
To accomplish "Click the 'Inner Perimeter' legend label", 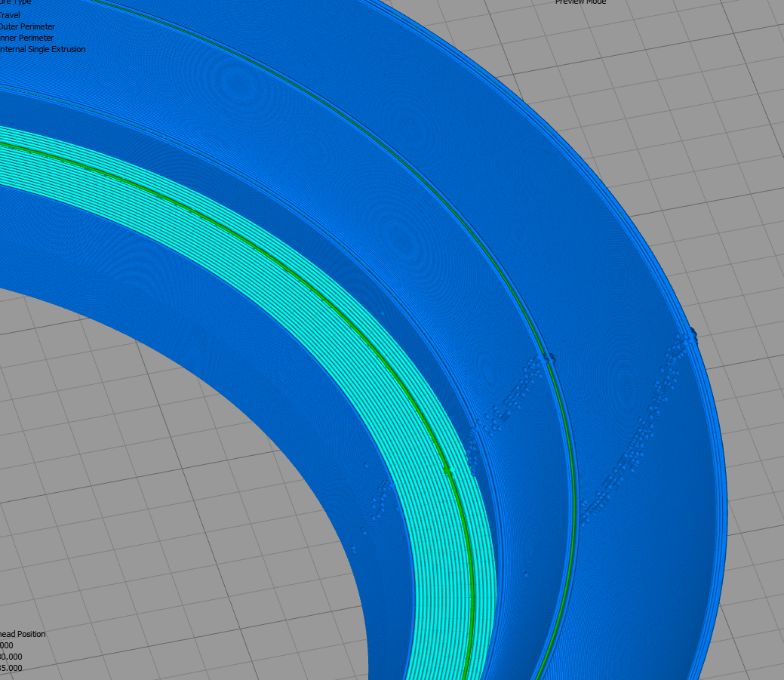I will [x=26, y=38].
